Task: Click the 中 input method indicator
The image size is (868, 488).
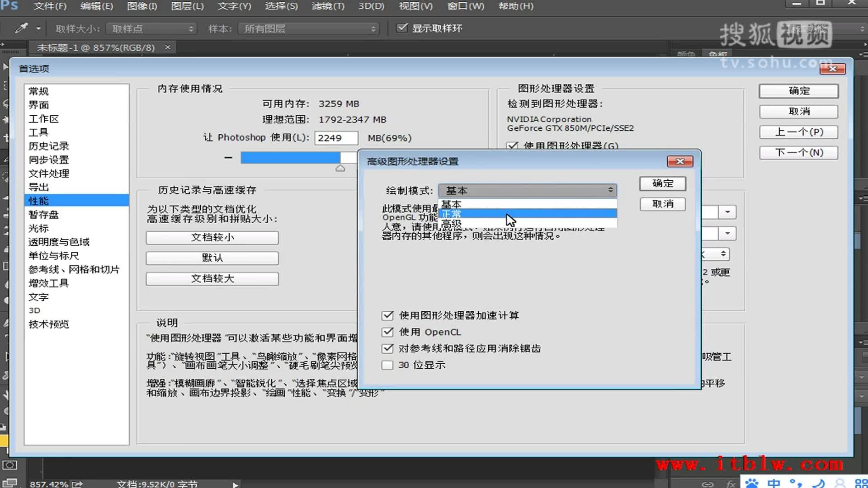Action: pos(774,483)
